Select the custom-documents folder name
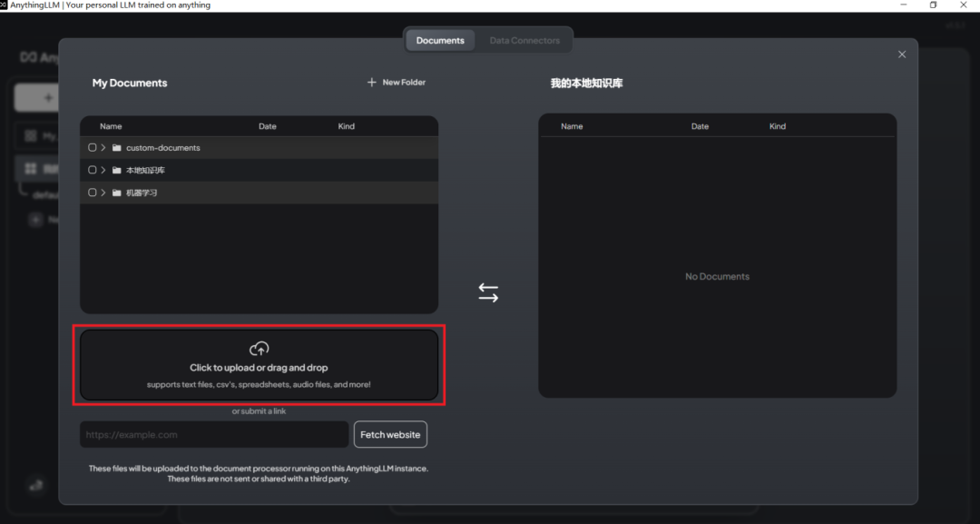980x524 pixels. 163,147
